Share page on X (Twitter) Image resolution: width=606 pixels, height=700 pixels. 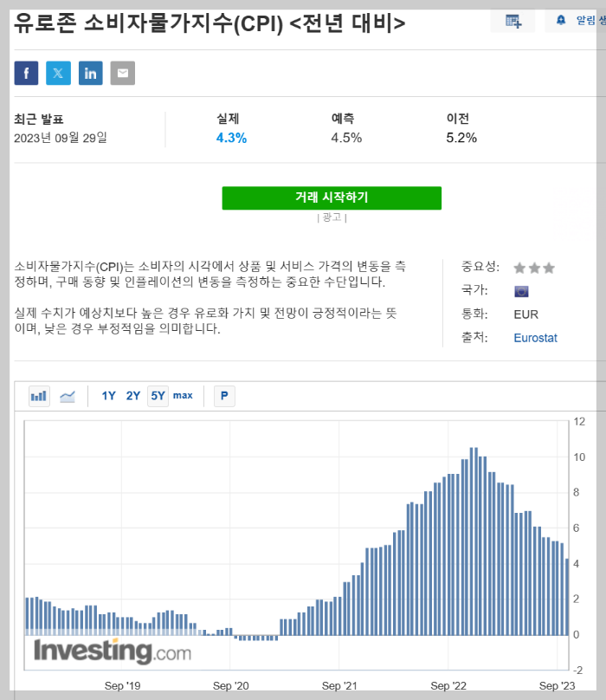(59, 74)
